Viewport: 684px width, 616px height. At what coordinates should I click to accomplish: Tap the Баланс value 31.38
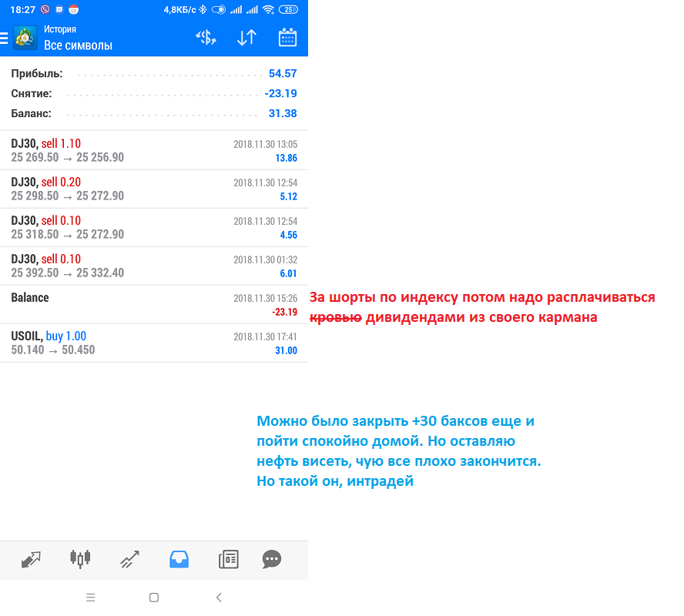(283, 113)
